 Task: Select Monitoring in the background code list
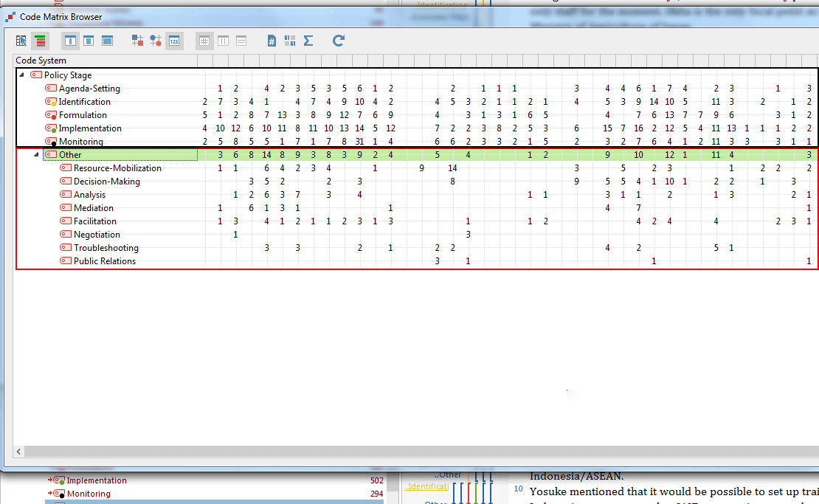pyautogui.click(x=89, y=494)
